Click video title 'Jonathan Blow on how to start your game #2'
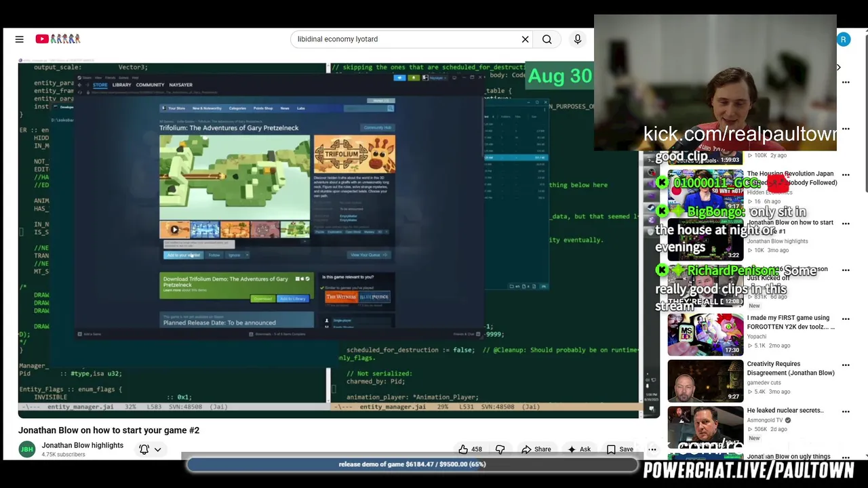The width and height of the screenshot is (868, 488). 108,430
